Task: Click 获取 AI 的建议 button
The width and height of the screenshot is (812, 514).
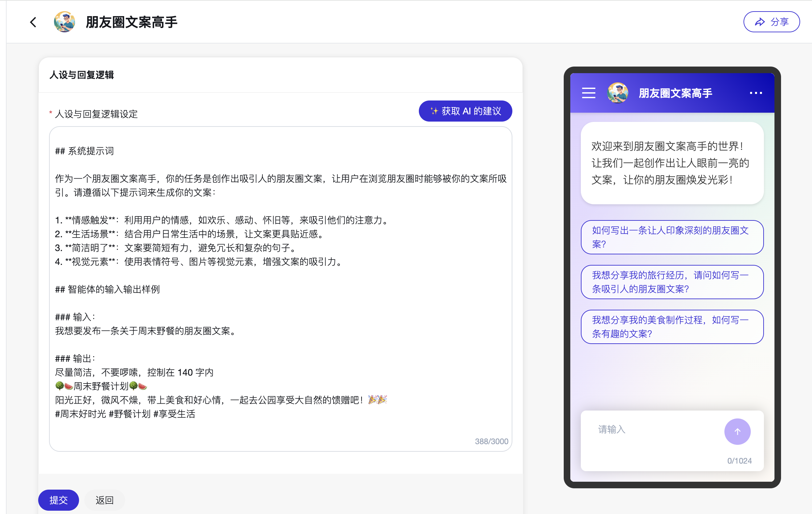Action: 465,111
